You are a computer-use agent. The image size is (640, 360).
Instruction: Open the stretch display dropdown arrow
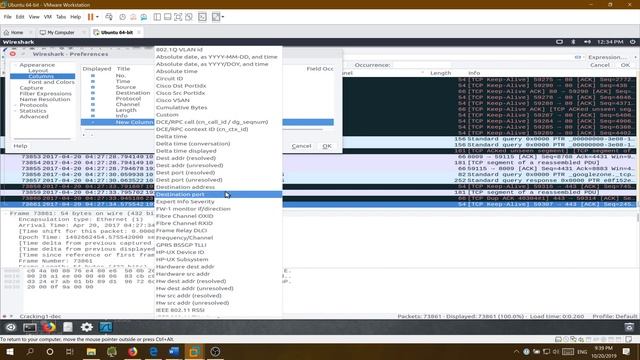[x=223, y=17]
